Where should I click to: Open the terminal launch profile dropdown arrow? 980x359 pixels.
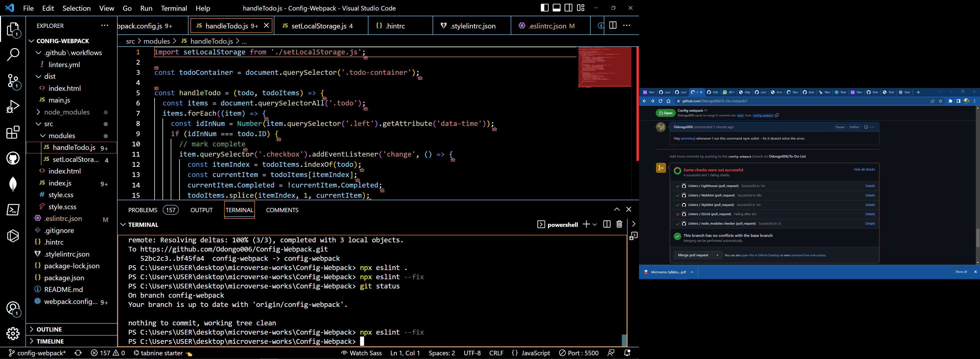pos(595,225)
